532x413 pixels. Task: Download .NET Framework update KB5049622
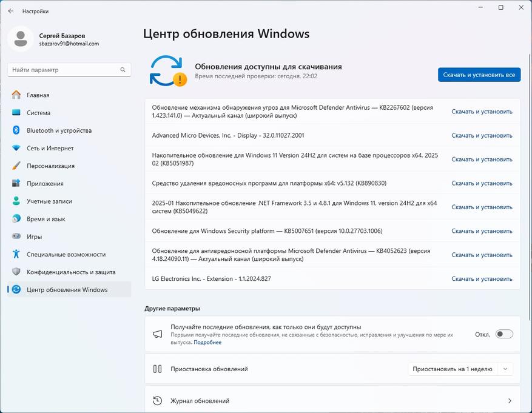click(482, 207)
